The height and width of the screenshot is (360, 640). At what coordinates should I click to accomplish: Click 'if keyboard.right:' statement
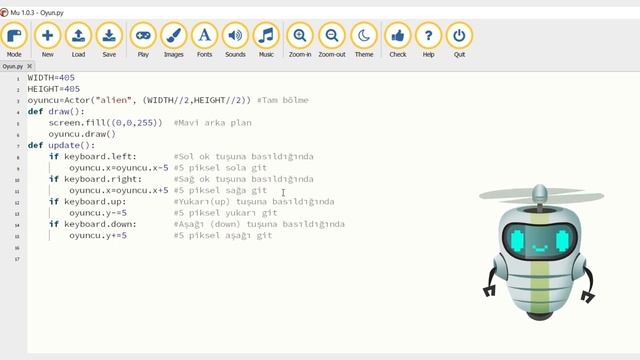95,179
